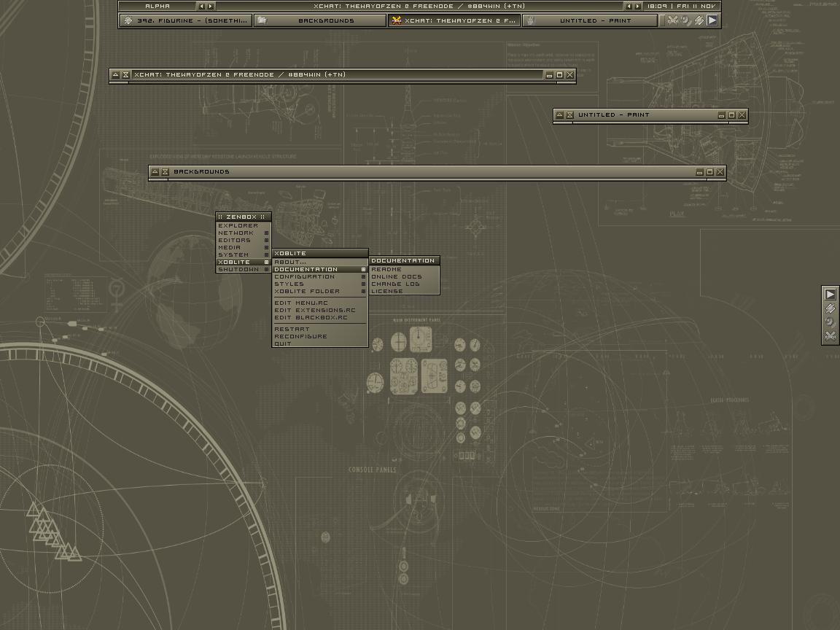Choose Edit extensions.rc in xoblite menu
The image size is (840, 630).
(320, 310)
